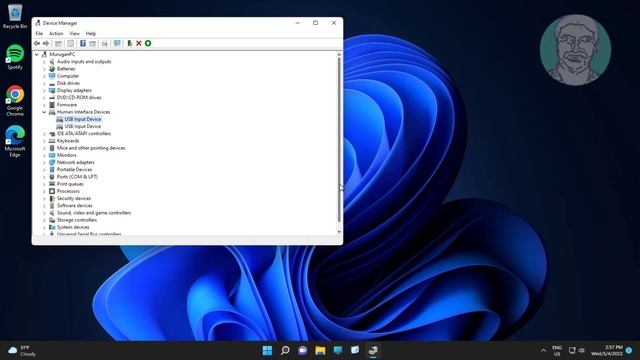Show hidden tray icons chevron
640x360 pixels.
pyautogui.click(x=543, y=351)
